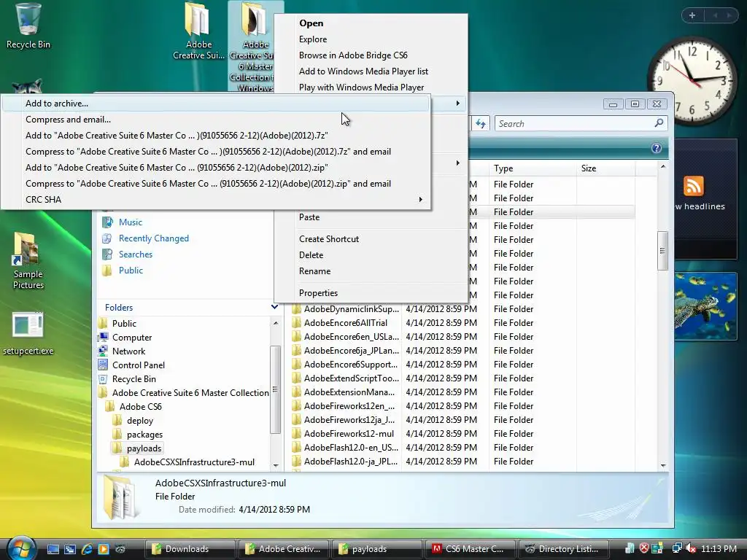The width and height of the screenshot is (747, 560).
Task: Sort by the Type column header
Action: [x=533, y=168]
